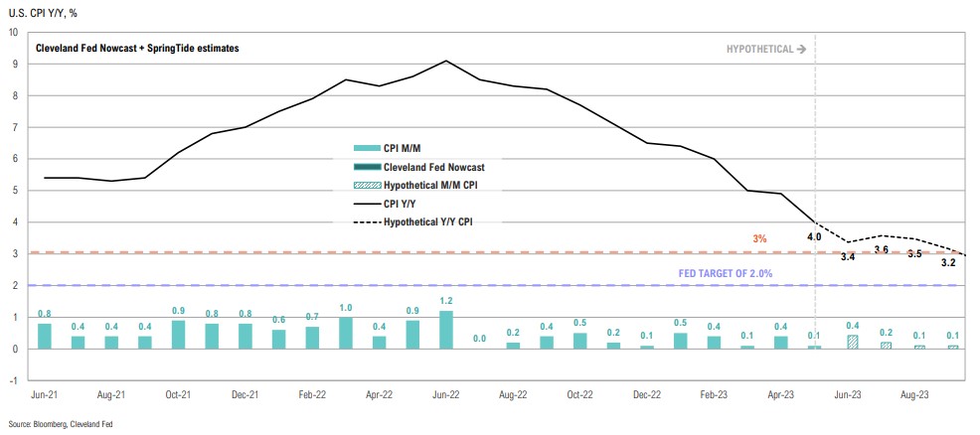Viewport: 980px width, 435px height.
Task: Click the chart title mentioning SpringTide estimates
Action: tap(137, 48)
